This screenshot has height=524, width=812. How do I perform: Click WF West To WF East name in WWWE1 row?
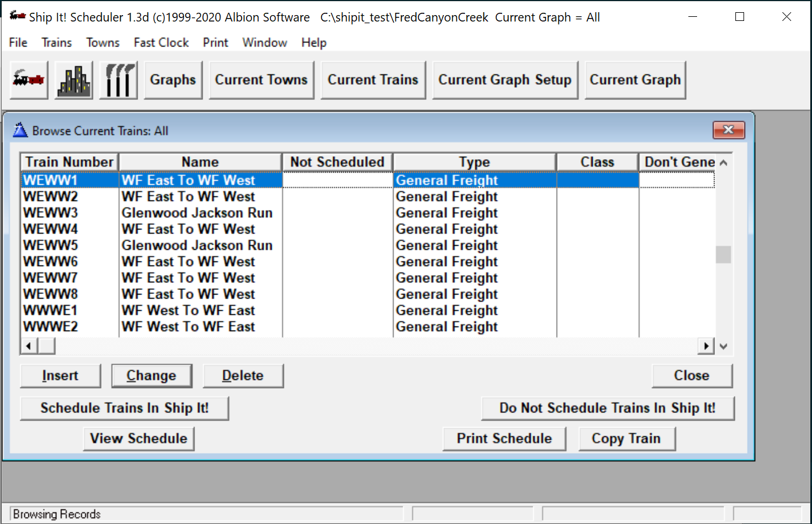[188, 310]
